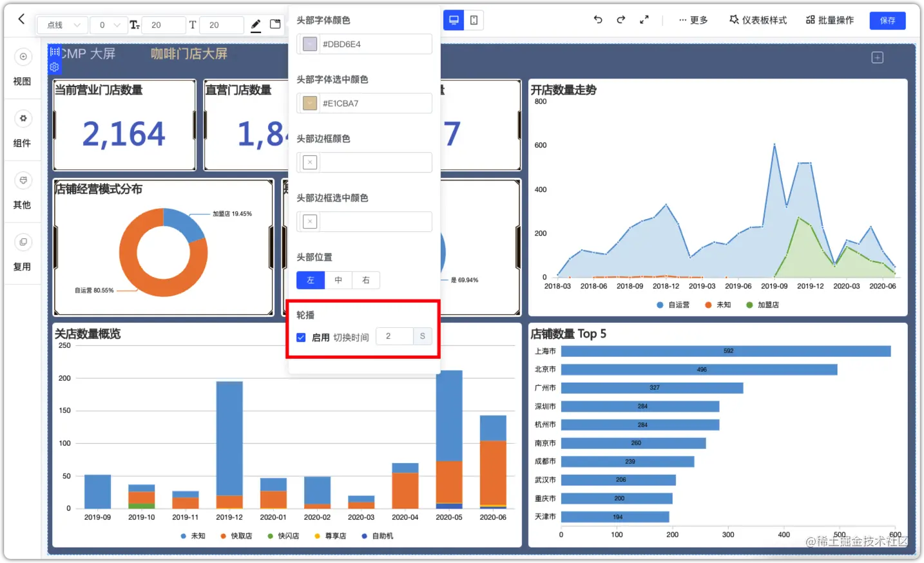Click the second font size field after T
The width and height of the screenshot is (924, 563).
pyautogui.click(x=221, y=25)
